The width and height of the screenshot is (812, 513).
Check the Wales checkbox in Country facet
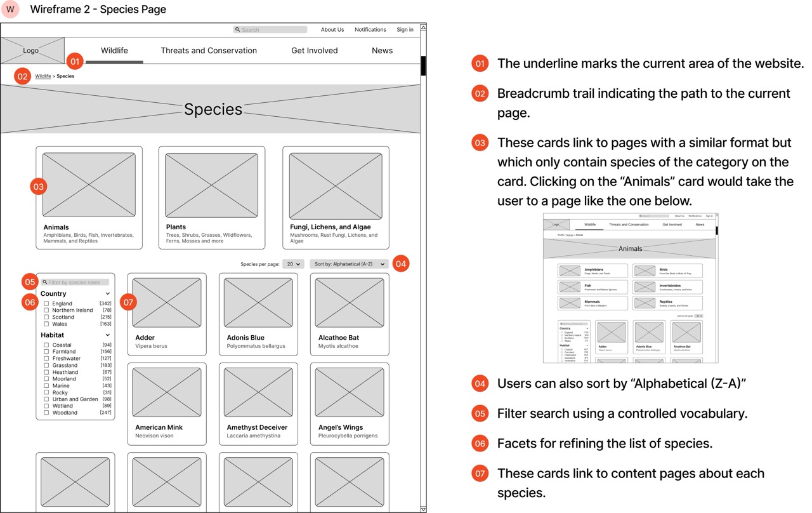click(47, 323)
